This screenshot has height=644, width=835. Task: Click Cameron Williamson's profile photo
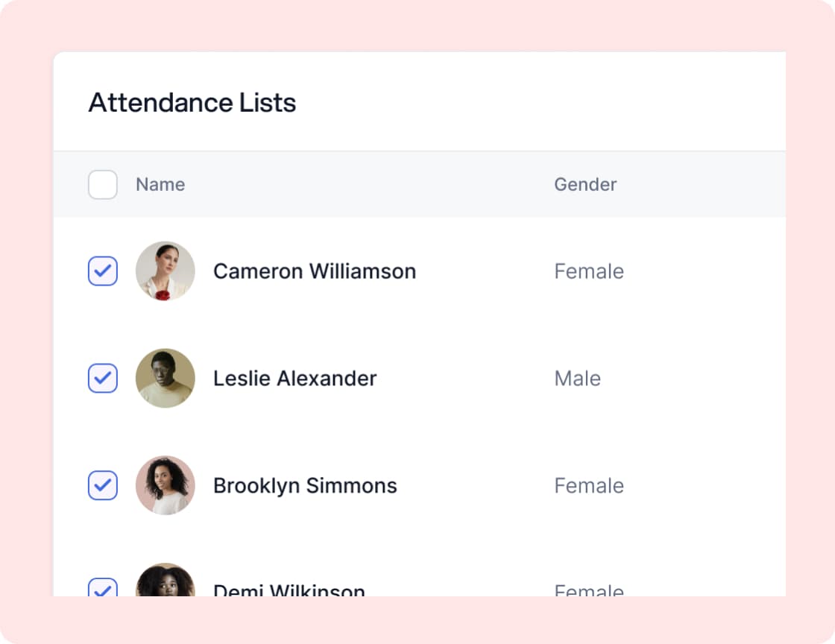[166, 271]
